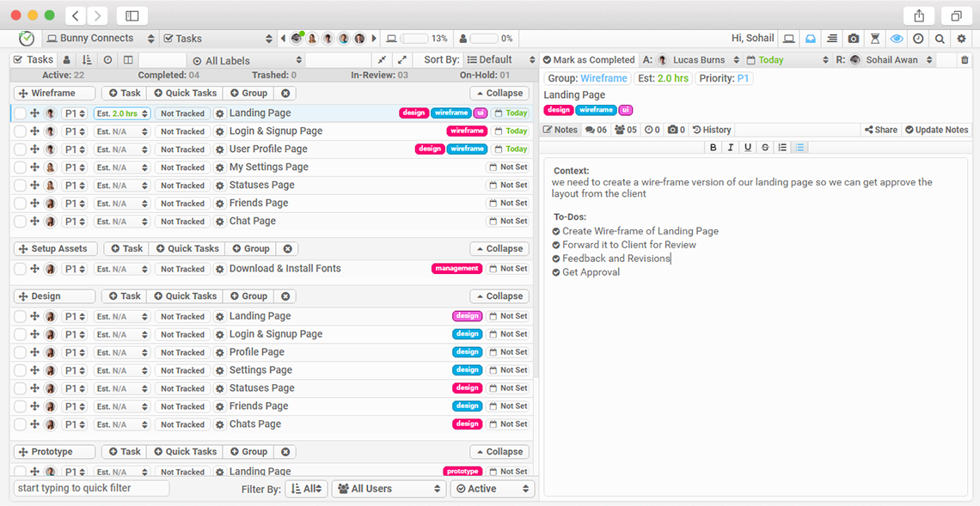980x506 pixels.
Task: Toggle underline formatting in notes editor
Action: click(x=748, y=148)
